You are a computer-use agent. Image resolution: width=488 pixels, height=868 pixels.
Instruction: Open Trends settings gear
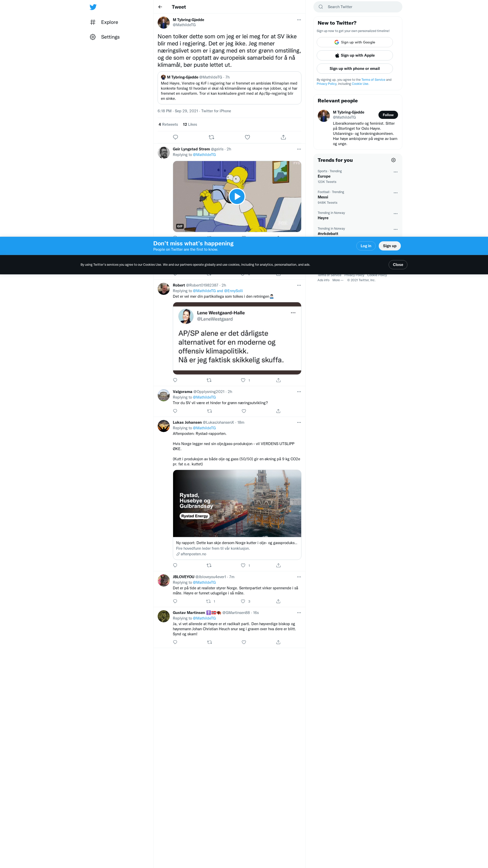(x=393, y=160)
